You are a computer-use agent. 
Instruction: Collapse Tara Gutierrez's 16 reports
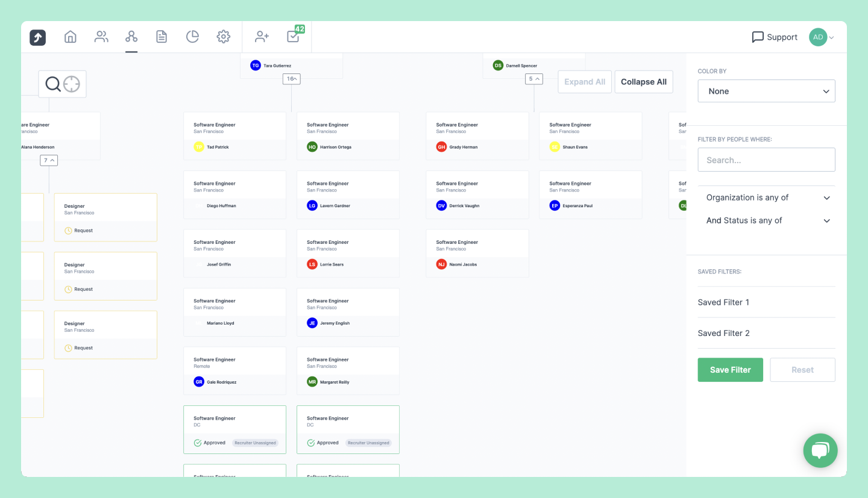pos(292,78)
